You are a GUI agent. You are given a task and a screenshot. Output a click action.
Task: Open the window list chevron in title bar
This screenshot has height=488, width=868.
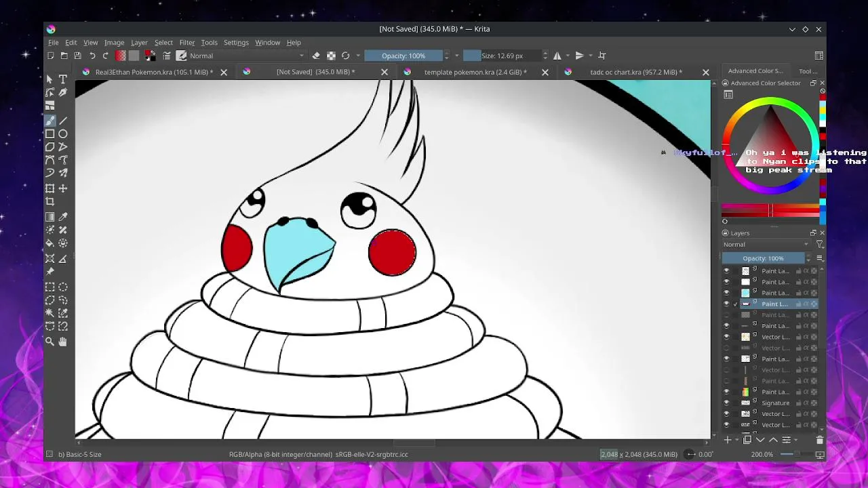tap(792, 29)
